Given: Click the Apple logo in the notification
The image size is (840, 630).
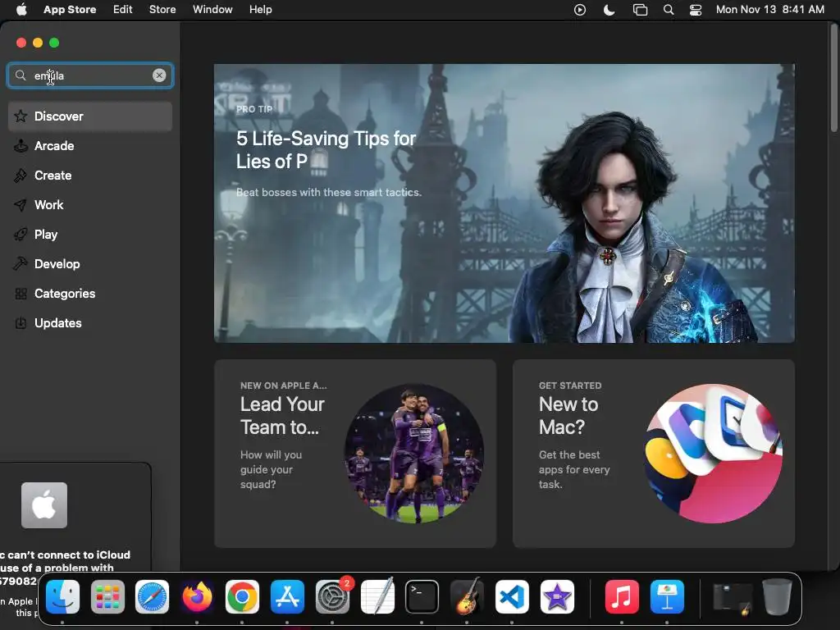Looking at the screenshot, I should (44, 505).
